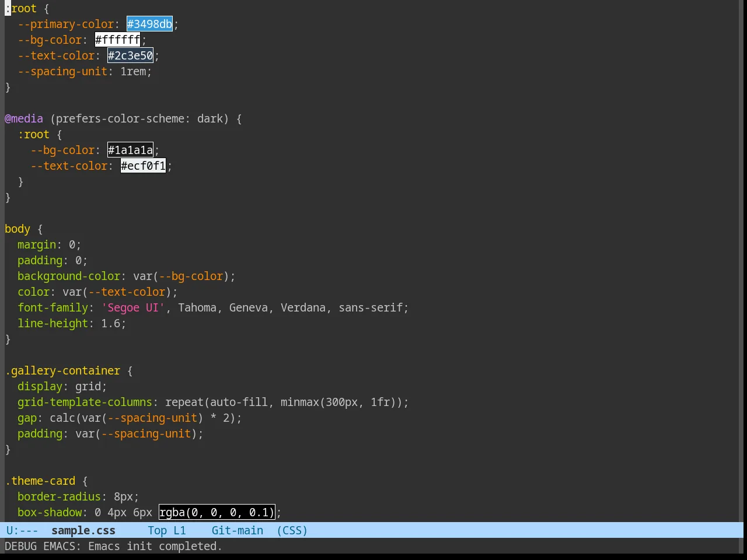Screen dimensions: 747x560
Task: Click the line-height property
Action: tap(53, 323)
